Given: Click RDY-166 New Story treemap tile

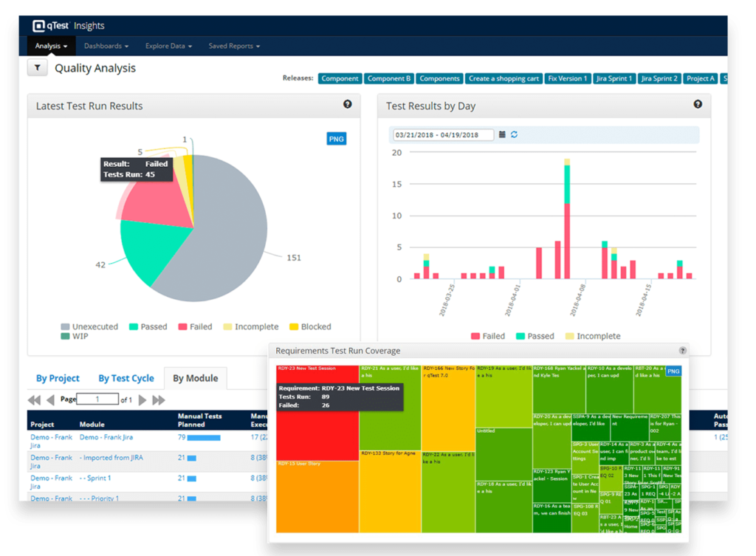Looking at the screenshot, I should click(x=448, y=408).
